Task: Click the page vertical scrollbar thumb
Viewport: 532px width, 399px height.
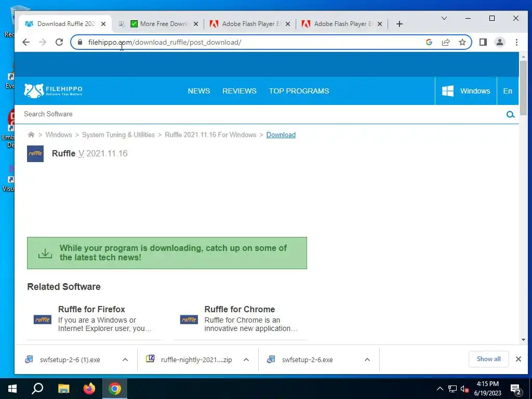Action: click(x=523, y=88)
